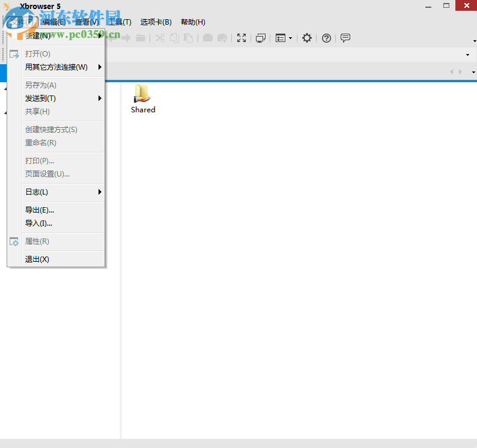The width and height of the screenshot is (477, 448).
Task: Click the Open menu entry arrow-window icon
Action: tap(14, 54)
